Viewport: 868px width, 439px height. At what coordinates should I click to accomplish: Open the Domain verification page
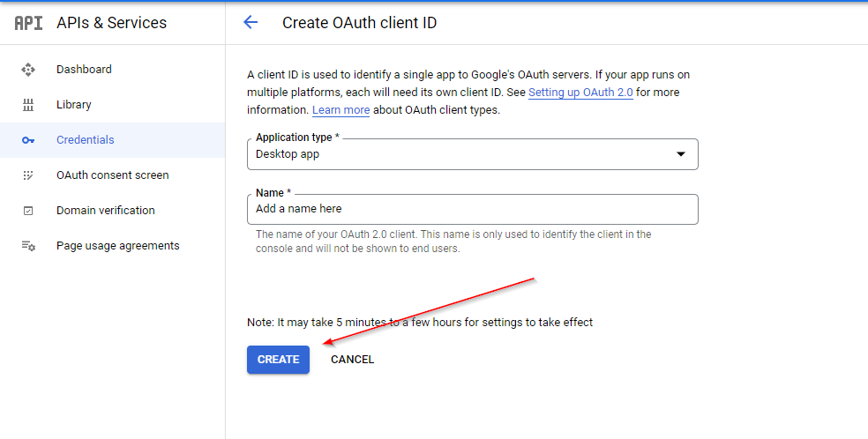pos(105,211)
